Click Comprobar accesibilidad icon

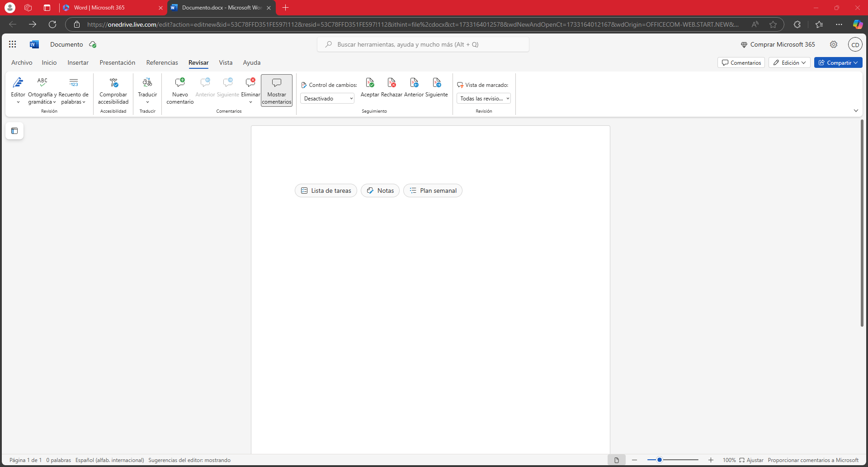coord(113,83)
